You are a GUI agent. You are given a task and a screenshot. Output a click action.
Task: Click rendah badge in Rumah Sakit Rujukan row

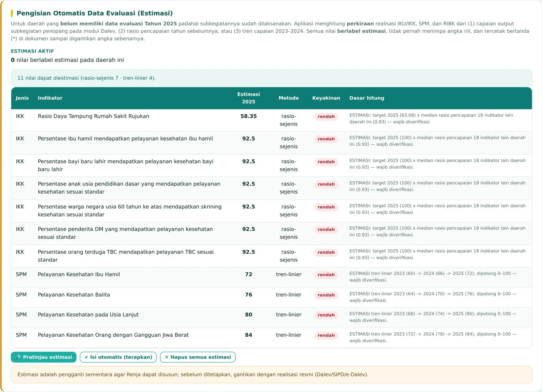tap(326, 116)
